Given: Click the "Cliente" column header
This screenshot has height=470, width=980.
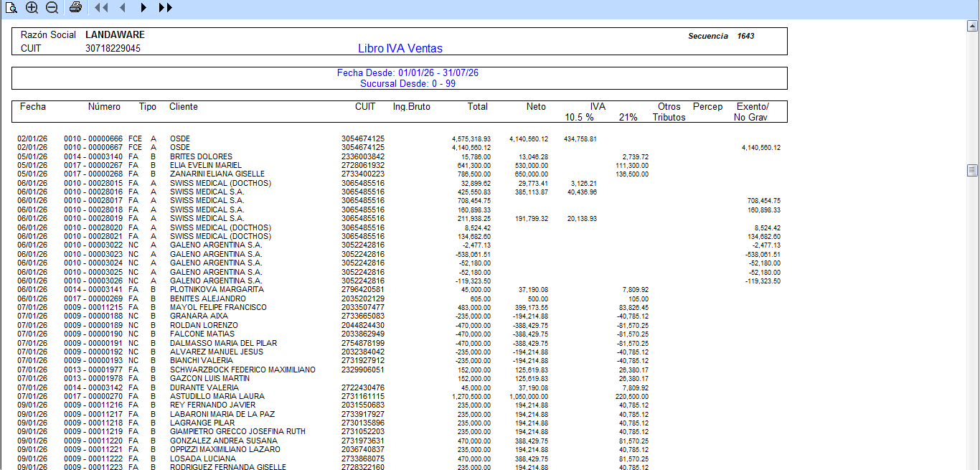Looking at the screenshot, I should pos(184,107).
